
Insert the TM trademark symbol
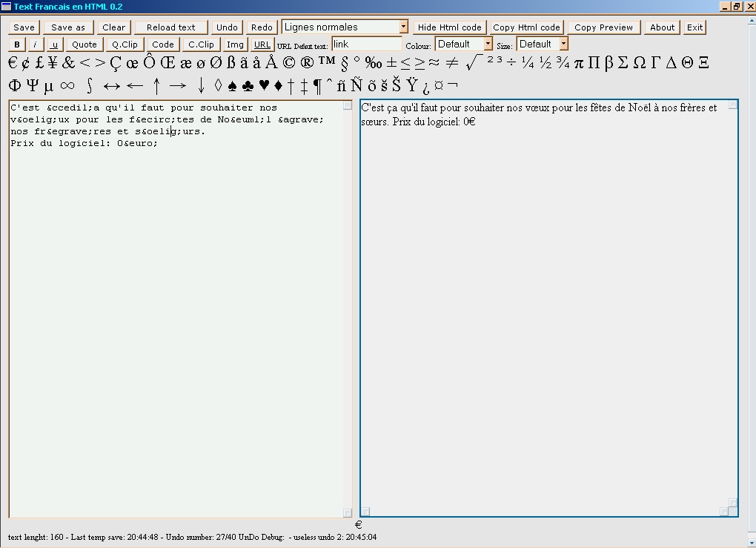click(x=326, y=61)
